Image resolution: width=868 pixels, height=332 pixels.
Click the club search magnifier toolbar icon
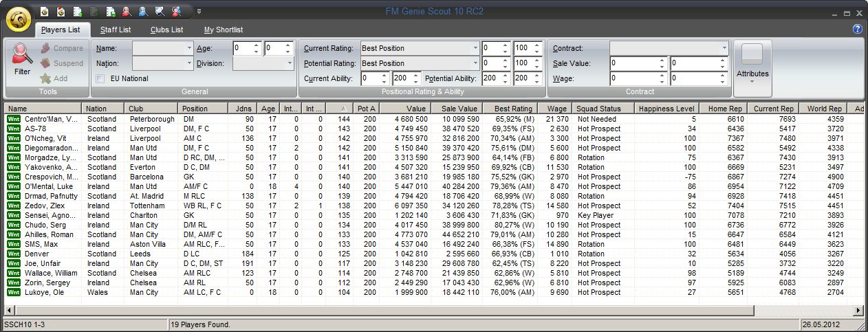160,11
